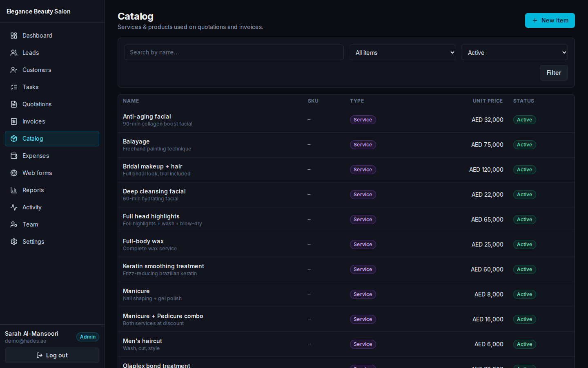This screenshot has width=588, height=368.
Task: Click the demo@hades.ae email
Action: [25, 341]
